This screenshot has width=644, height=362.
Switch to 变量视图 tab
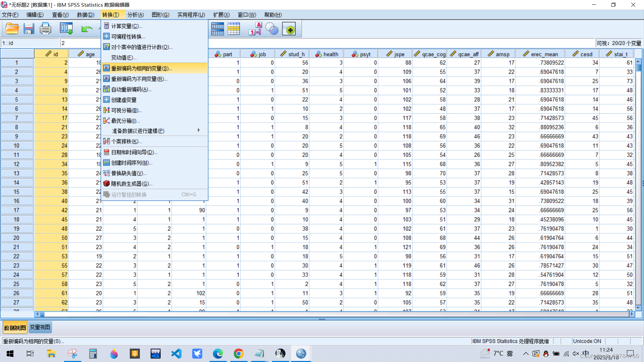40,327
